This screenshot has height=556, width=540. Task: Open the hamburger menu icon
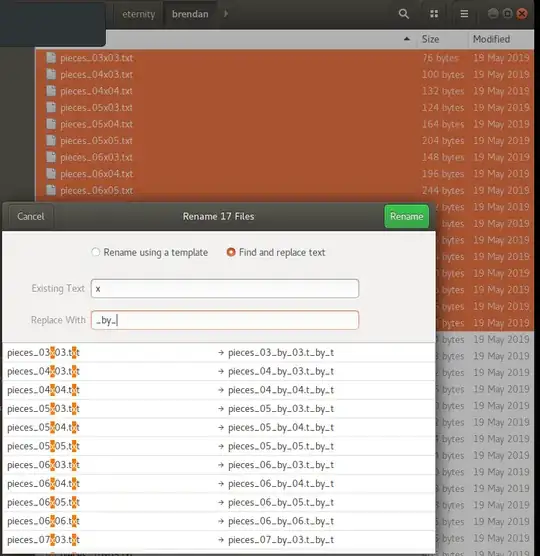point(464,14)
